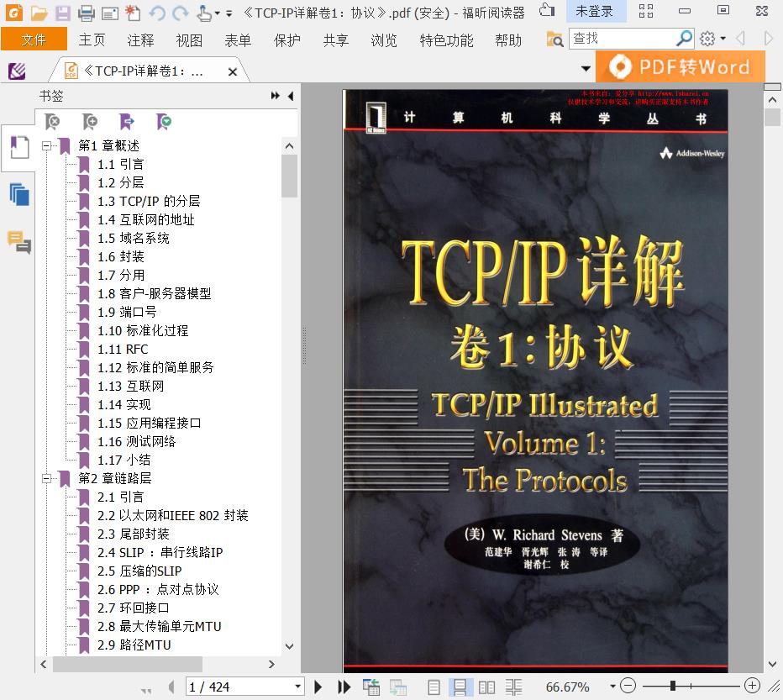
Task: Open the 帮助 menu
Action: [x=508, y=40]
